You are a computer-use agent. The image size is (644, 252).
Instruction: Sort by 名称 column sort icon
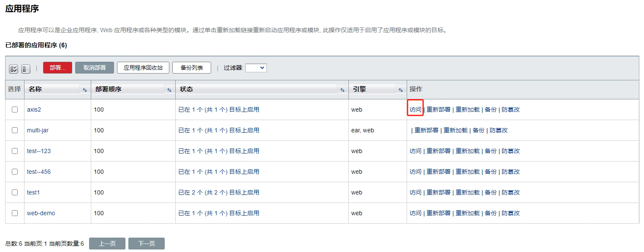click(84, 90)
